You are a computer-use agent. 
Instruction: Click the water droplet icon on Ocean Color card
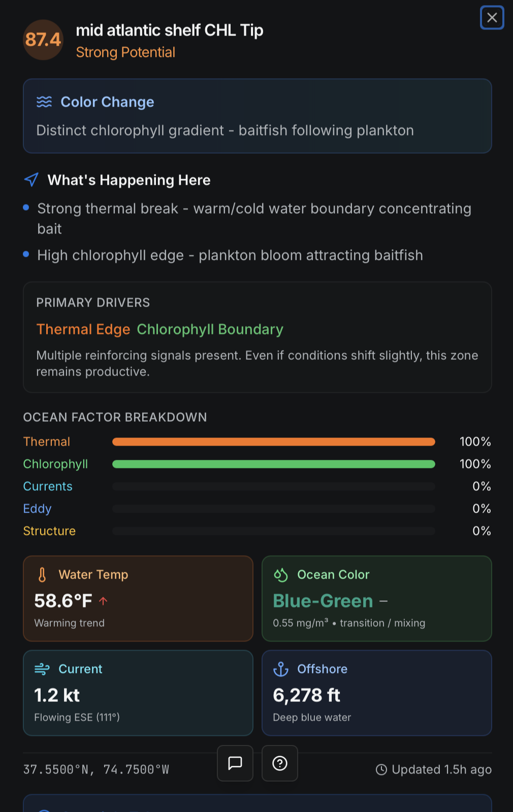click(280, 574)
